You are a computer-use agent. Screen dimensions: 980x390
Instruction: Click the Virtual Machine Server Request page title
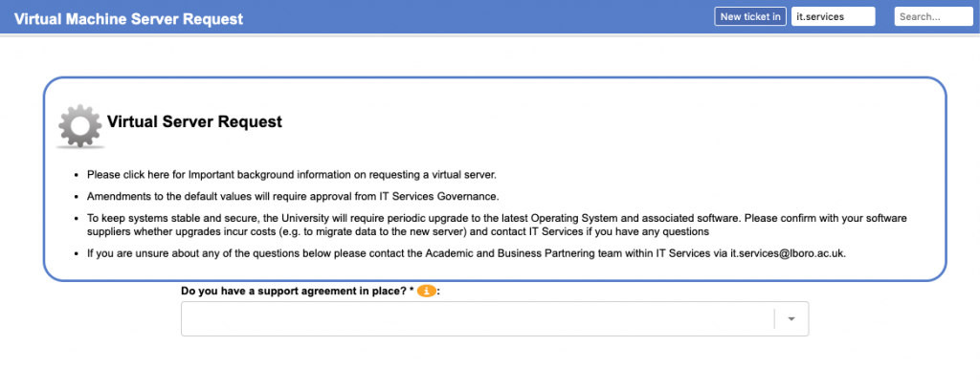point(128,18)
